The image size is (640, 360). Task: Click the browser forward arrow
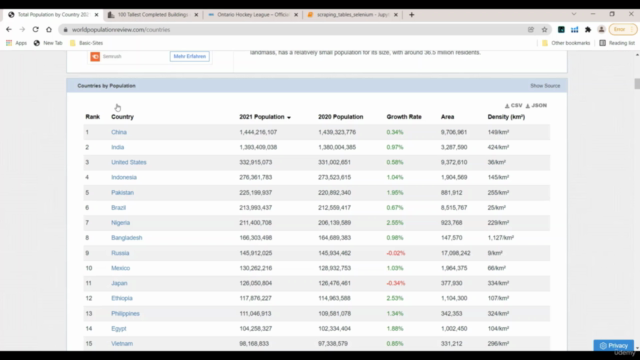click(22, 29)
